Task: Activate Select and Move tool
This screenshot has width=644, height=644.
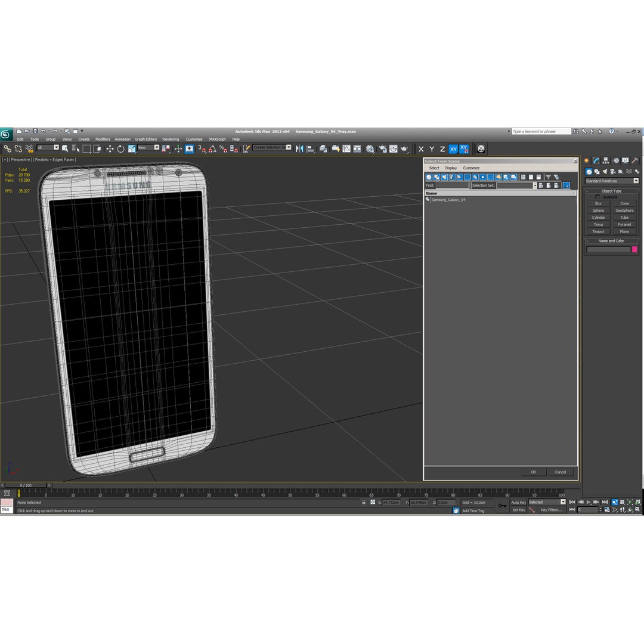Action: point(110,148)
